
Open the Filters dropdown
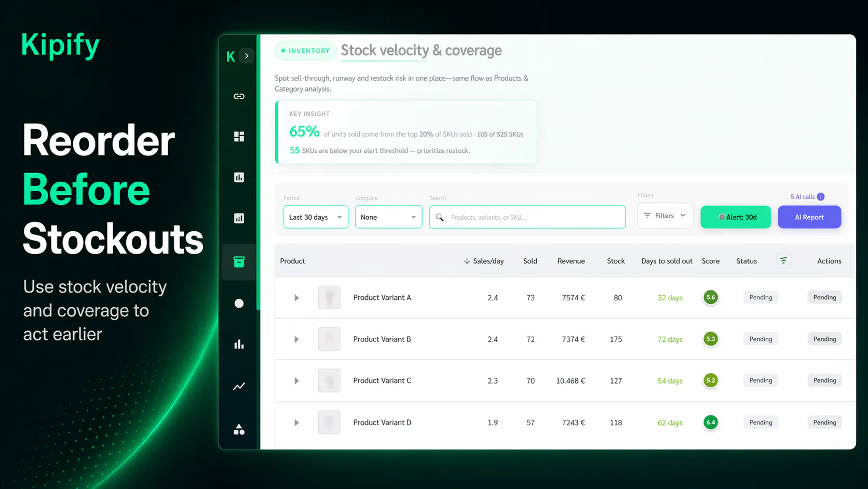(x=665, y=216)
